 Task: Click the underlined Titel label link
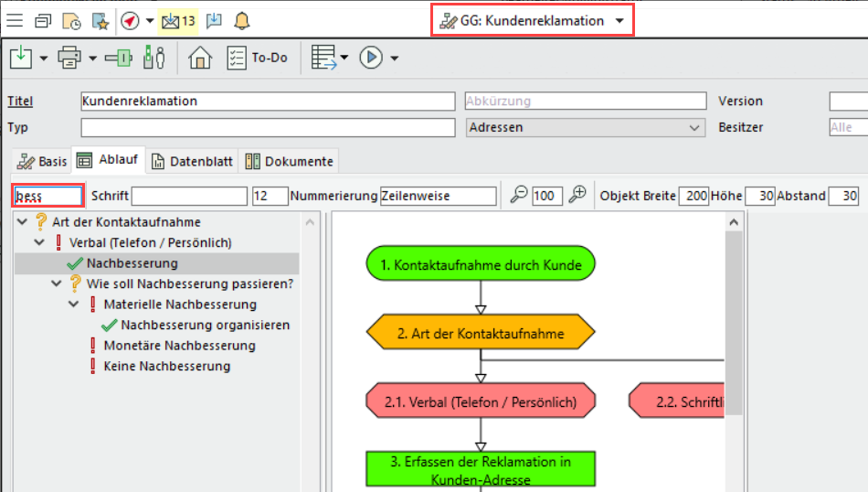tap(20, 102)
